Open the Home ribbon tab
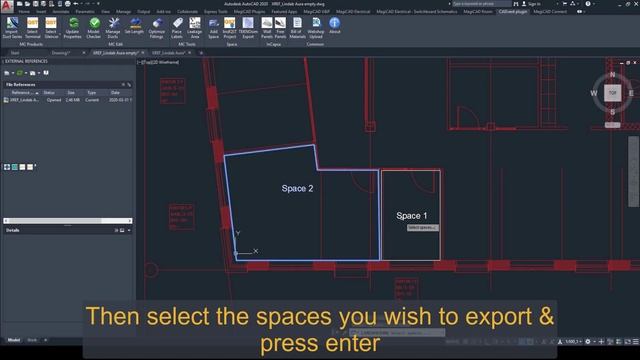The image size is (640, 360). point(24,11)
